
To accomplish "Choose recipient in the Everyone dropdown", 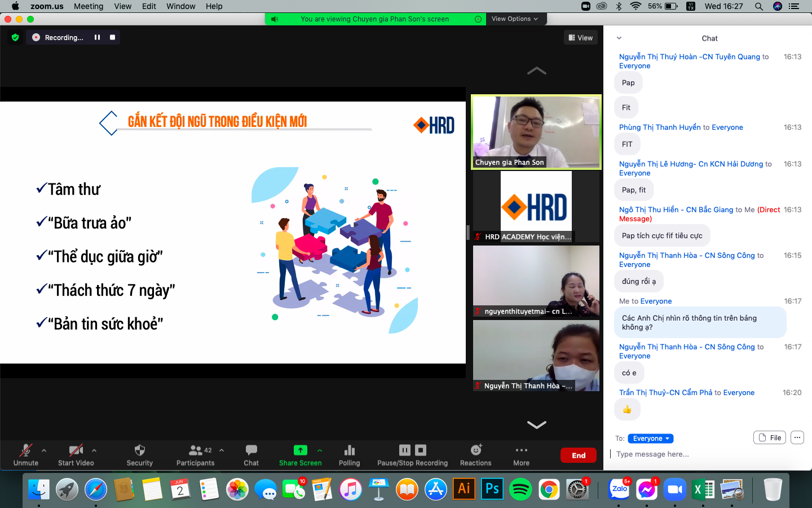I will [x=651, y=439].
